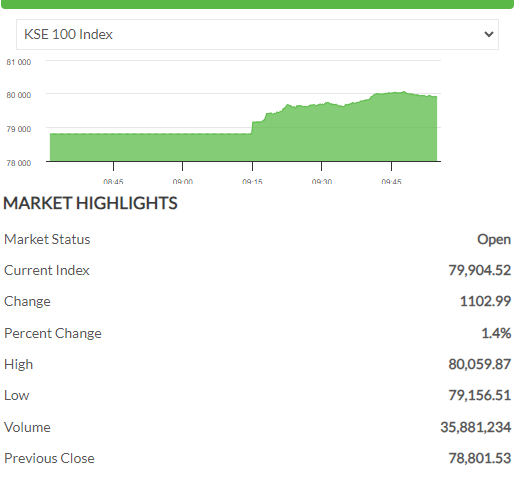Open the KSE 100 Index dropdown
This screenshot has height=480, width=516.
257,34
